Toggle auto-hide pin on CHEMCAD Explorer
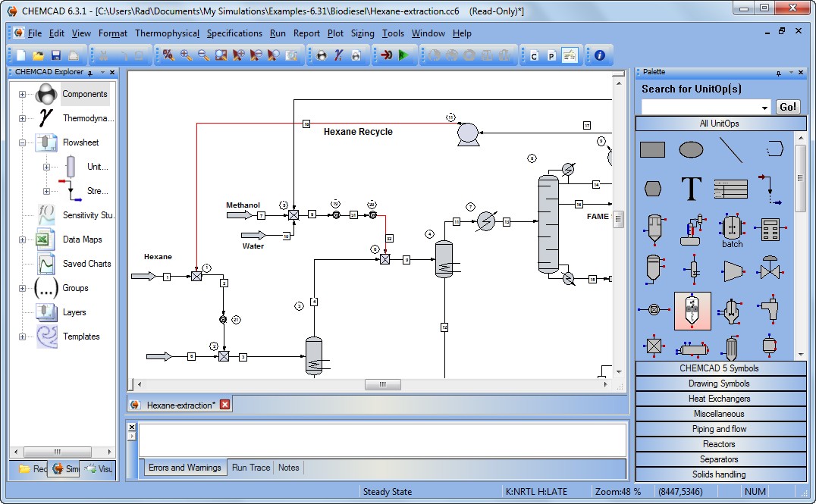816x504 pixels. (90, 72)
